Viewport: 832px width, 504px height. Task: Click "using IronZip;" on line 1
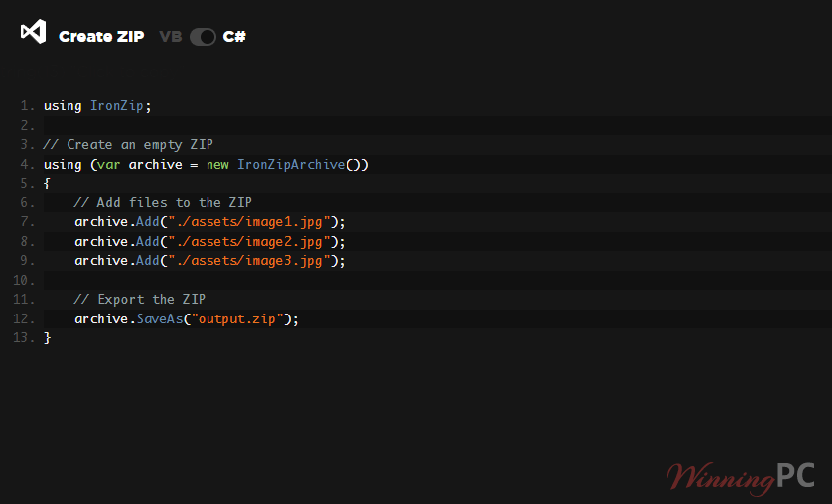(97, 106)
